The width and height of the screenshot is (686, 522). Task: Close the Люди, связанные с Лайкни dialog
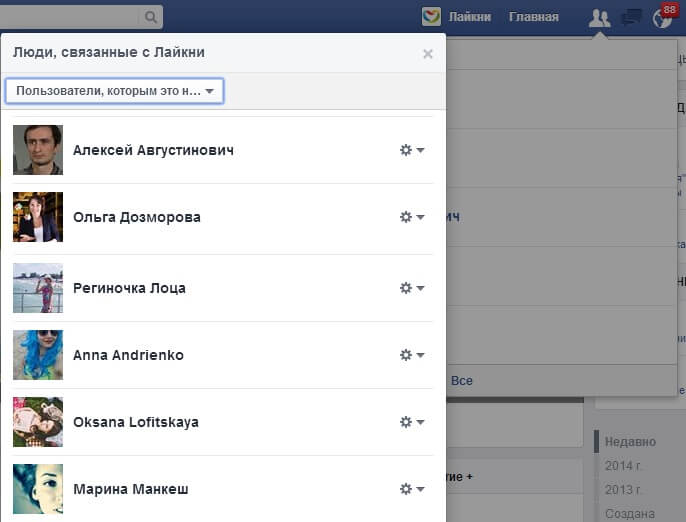(428, 54)
